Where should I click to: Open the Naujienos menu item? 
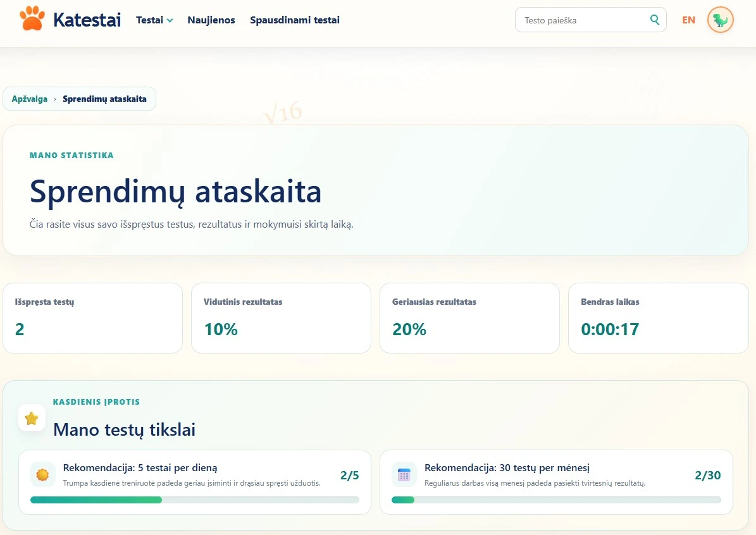coord(211,20)
